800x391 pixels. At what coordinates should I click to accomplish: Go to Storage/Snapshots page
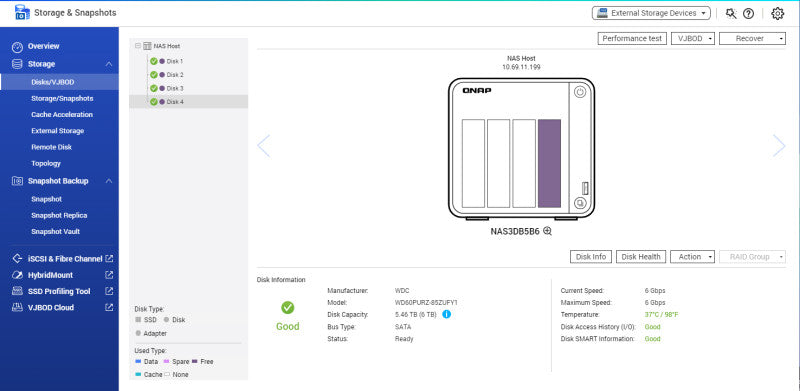coord(62,99)
